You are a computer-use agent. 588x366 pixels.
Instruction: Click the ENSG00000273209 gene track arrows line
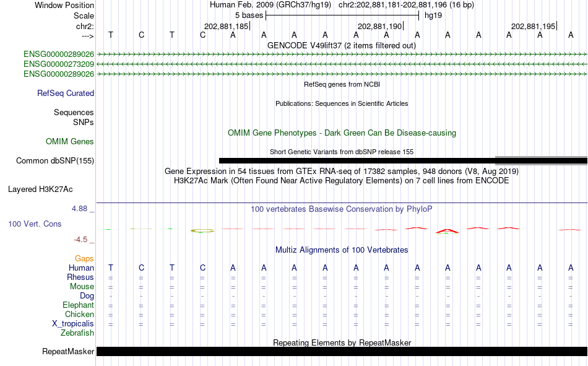[x=342, y=64]
